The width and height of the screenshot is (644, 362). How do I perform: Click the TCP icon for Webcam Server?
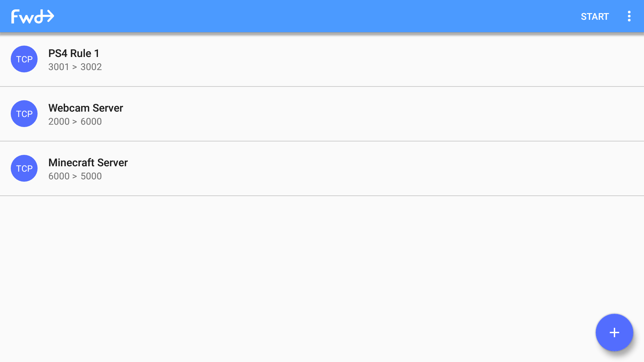(24, 114)
